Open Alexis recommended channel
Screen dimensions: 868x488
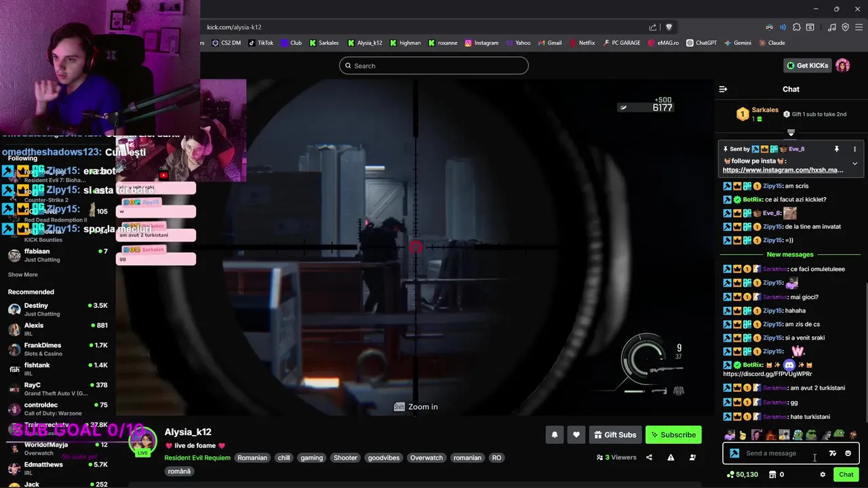click(57, 329)
